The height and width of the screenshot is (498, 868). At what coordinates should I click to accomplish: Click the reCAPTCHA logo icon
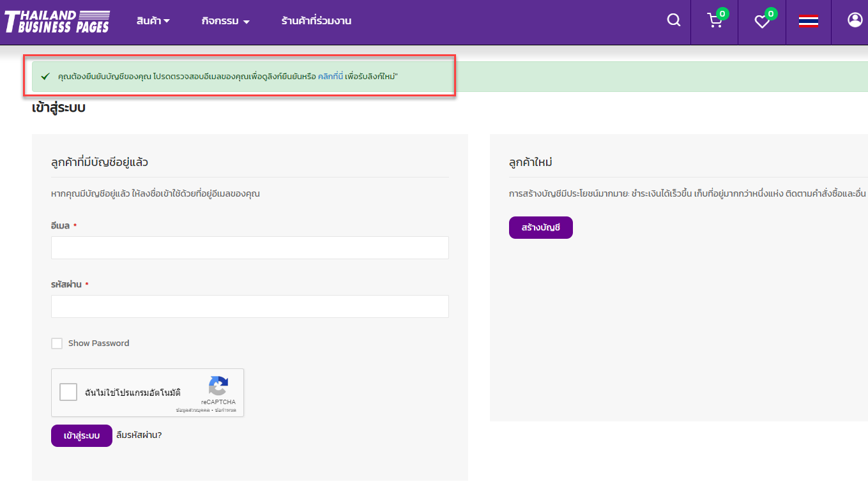coord(218,386)
